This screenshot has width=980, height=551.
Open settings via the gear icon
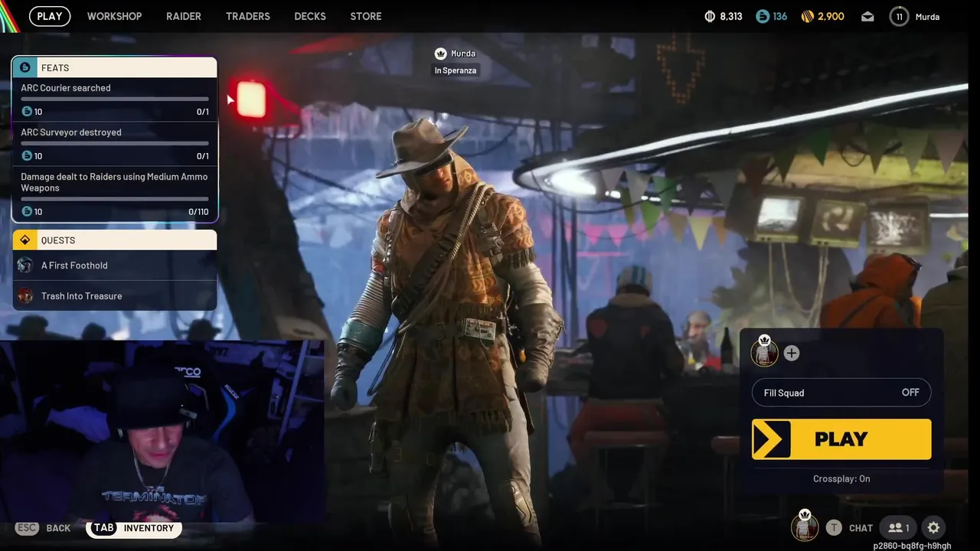(x=933, y=528)
